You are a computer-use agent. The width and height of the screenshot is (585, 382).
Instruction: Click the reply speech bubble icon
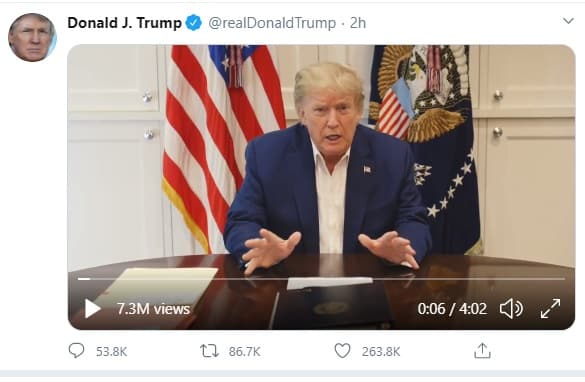[76, 351]
